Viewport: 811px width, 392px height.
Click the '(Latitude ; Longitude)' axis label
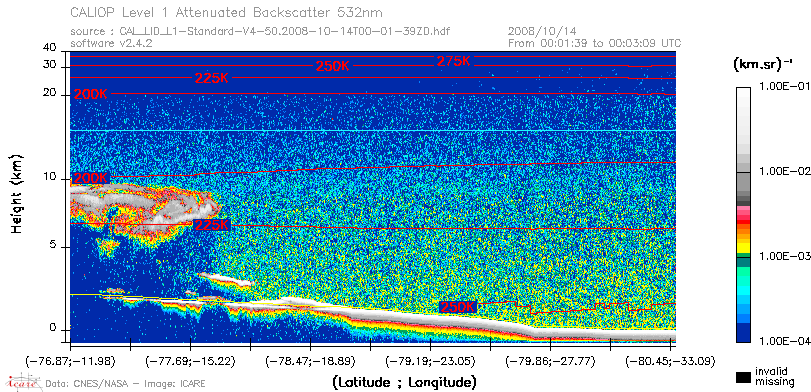pos(404,383)
